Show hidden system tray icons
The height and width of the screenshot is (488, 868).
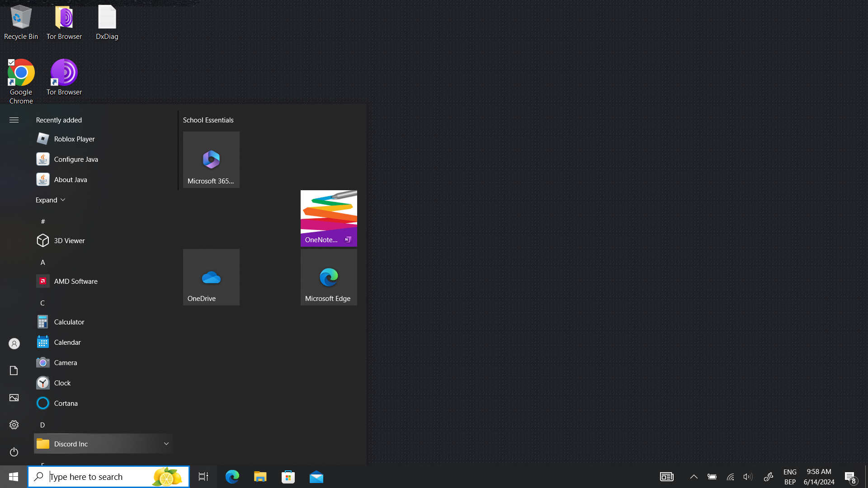pyautogui.click(x=693, y=477)
